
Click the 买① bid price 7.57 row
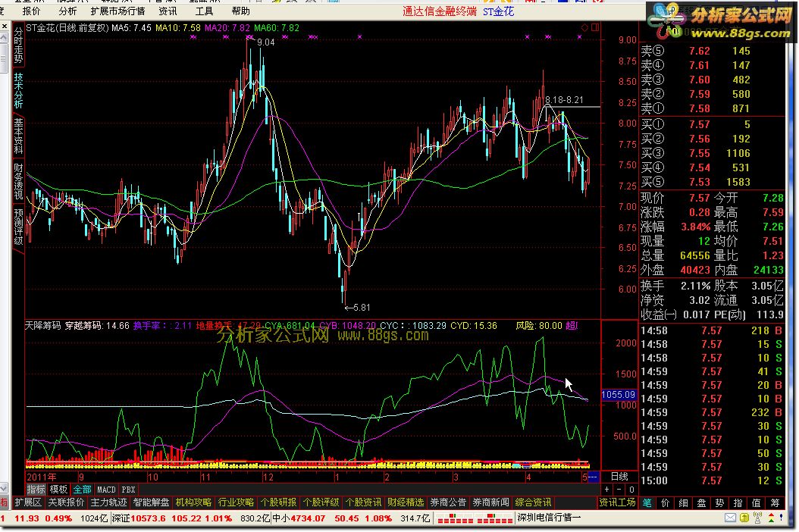pyautogui.click(x=713, y=124)
